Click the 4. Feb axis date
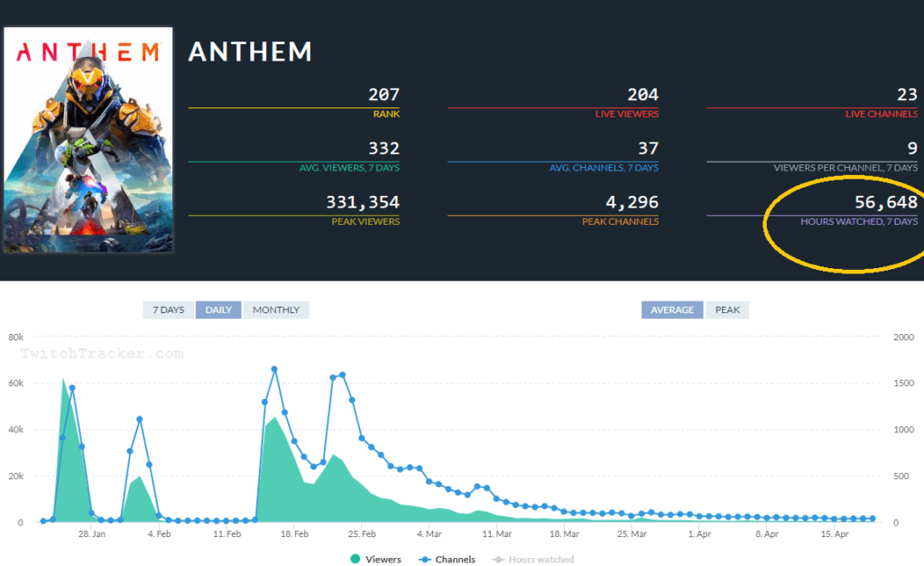This screenshot has width=924, height=566. (159, 534)
